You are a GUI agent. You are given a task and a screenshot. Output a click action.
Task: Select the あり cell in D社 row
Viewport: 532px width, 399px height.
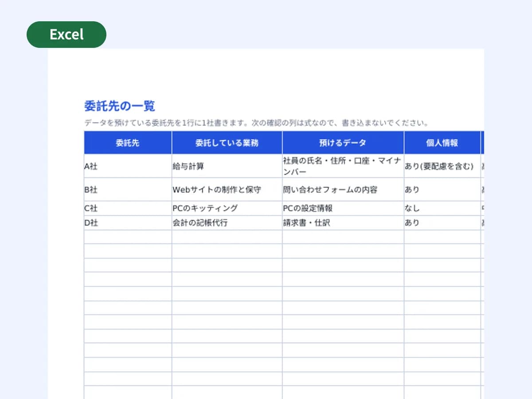(x=442, y=223)
